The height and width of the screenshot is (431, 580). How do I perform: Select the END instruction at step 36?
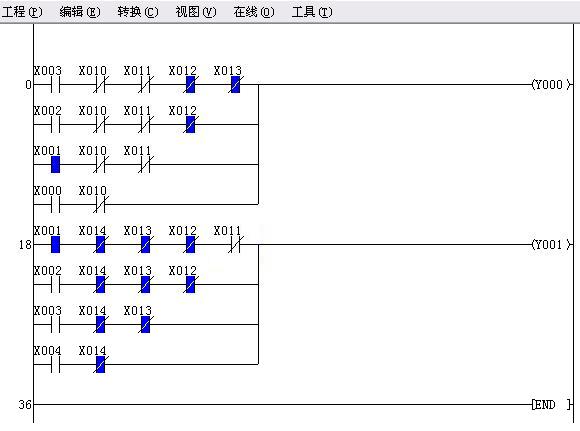[551, 404]
